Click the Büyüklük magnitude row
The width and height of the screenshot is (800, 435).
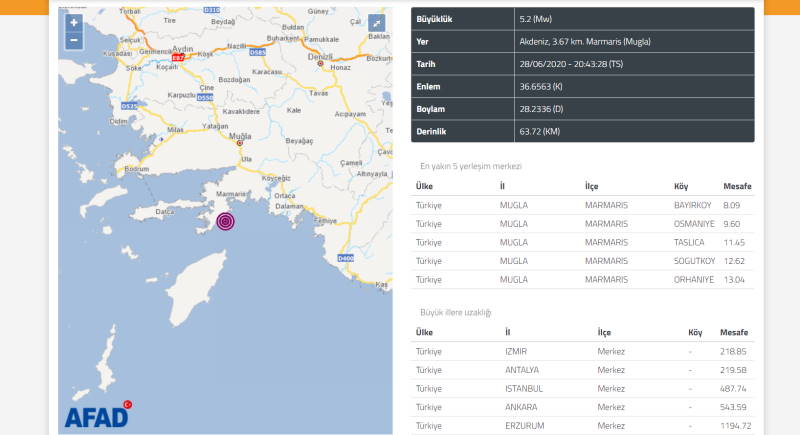[582, 19]
